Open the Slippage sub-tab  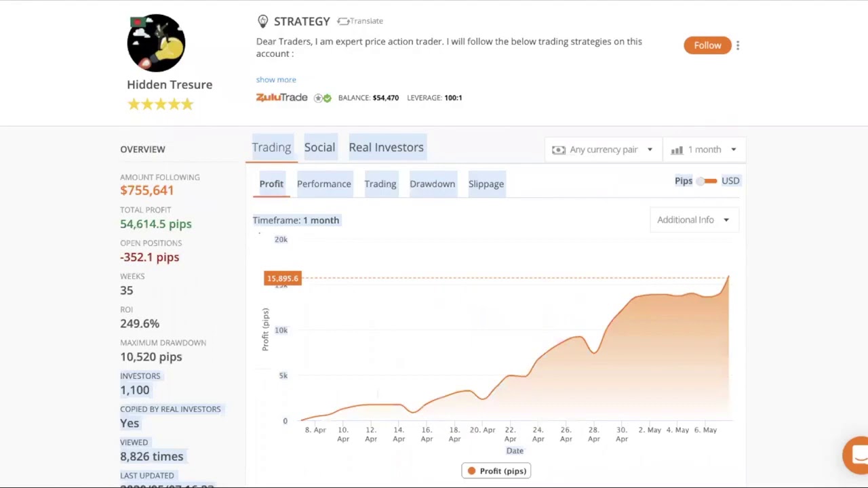pyautogui.click(x=486, y=184)
